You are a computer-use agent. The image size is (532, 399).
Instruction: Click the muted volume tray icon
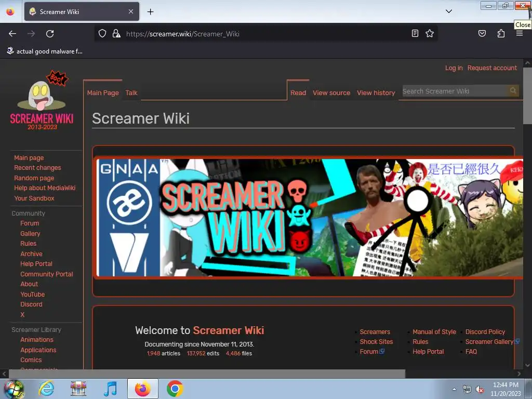click(x=480, y=390)
